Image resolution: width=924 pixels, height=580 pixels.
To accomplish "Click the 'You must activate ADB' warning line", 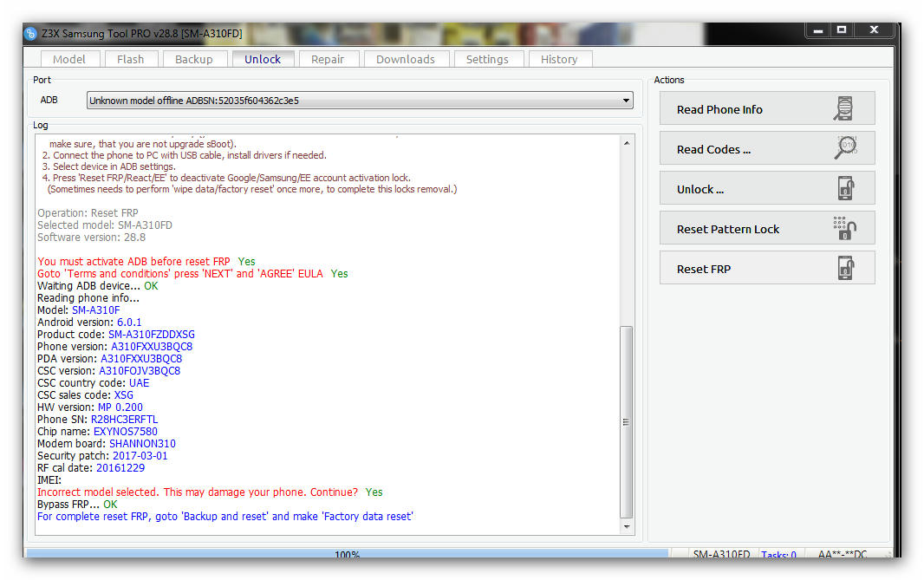I will point(146,262).
